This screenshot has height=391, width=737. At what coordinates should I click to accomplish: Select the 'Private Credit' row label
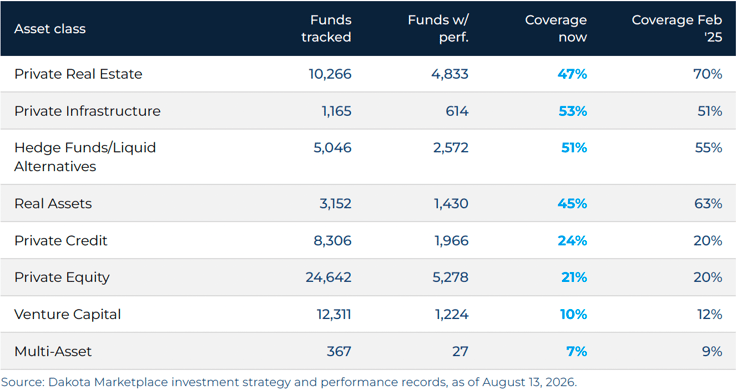click(x=61, y=241)
